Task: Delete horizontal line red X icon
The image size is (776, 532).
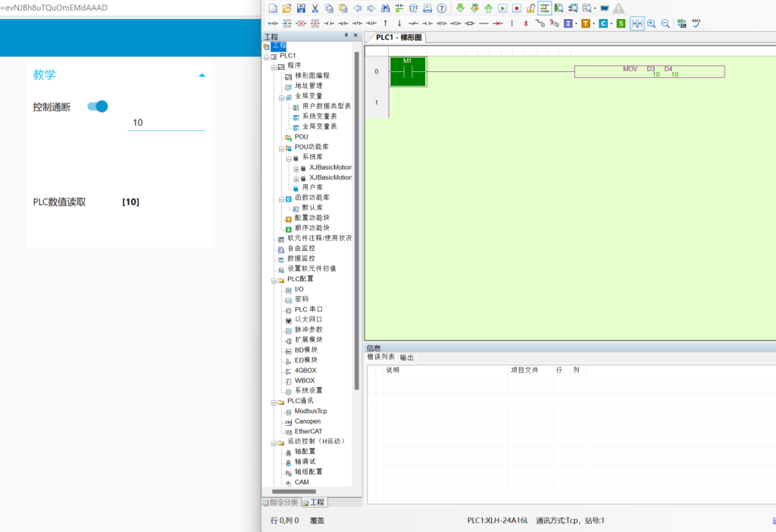Action: tap(498, 23)
